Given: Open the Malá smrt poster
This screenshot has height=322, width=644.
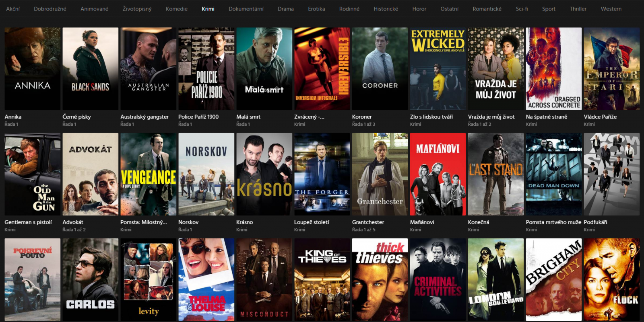Looking at the screenshot, I should coord(264,69).
